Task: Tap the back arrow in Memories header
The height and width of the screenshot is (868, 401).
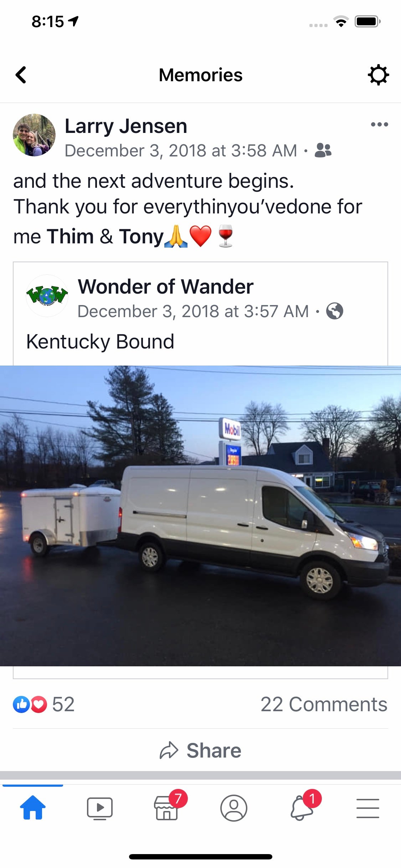Action: (x=21, y=75)
